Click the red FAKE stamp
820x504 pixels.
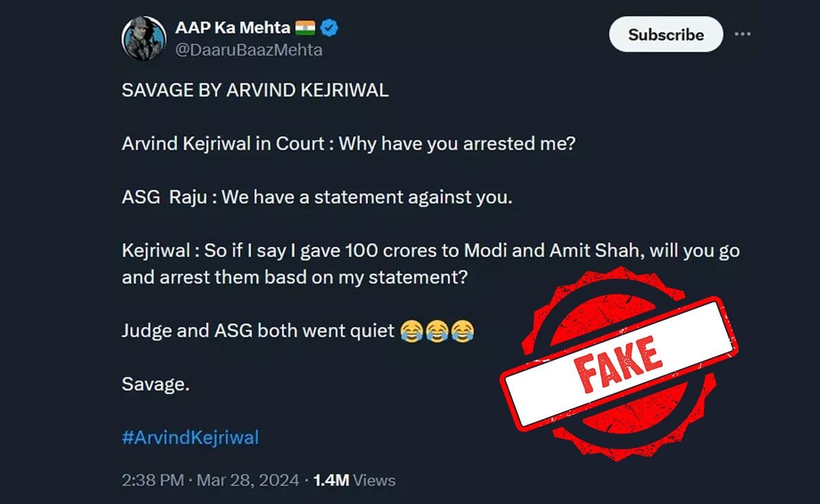(618, 360)
